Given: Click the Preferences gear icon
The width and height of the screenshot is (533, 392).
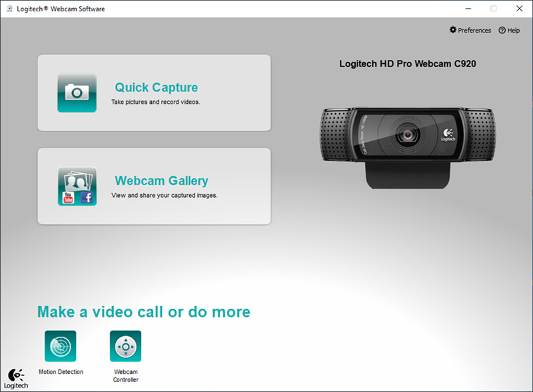Looking at the screenshot, I should click(x=454, y=30).
